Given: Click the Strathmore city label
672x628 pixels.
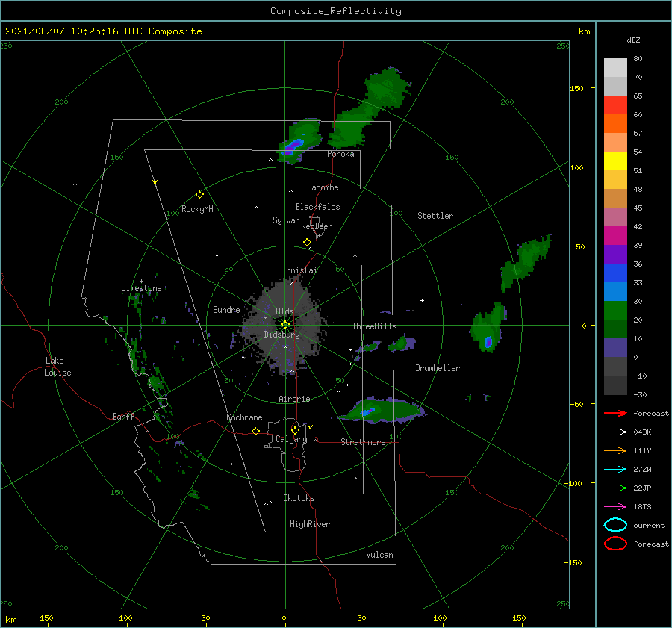Looking at the screenshot, I should coord(363,442).
